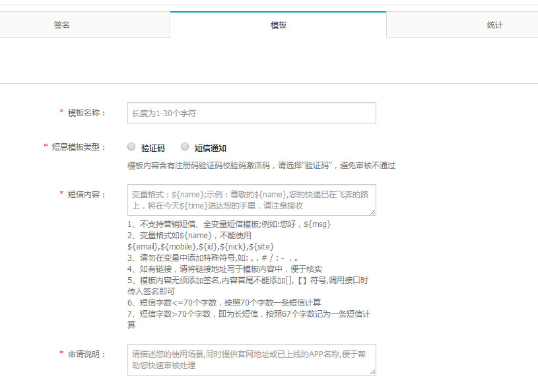Switch to the 签名 tab

point(61,25)
